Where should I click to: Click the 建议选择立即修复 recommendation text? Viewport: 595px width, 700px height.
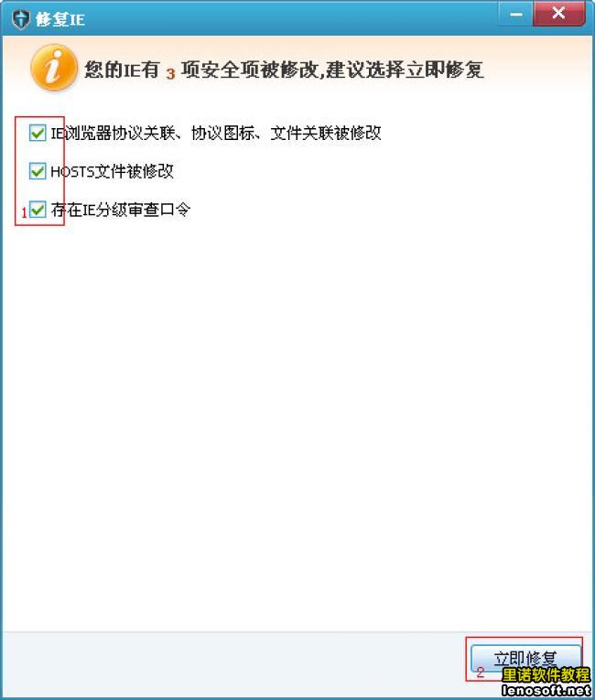[x=405, y=70]
